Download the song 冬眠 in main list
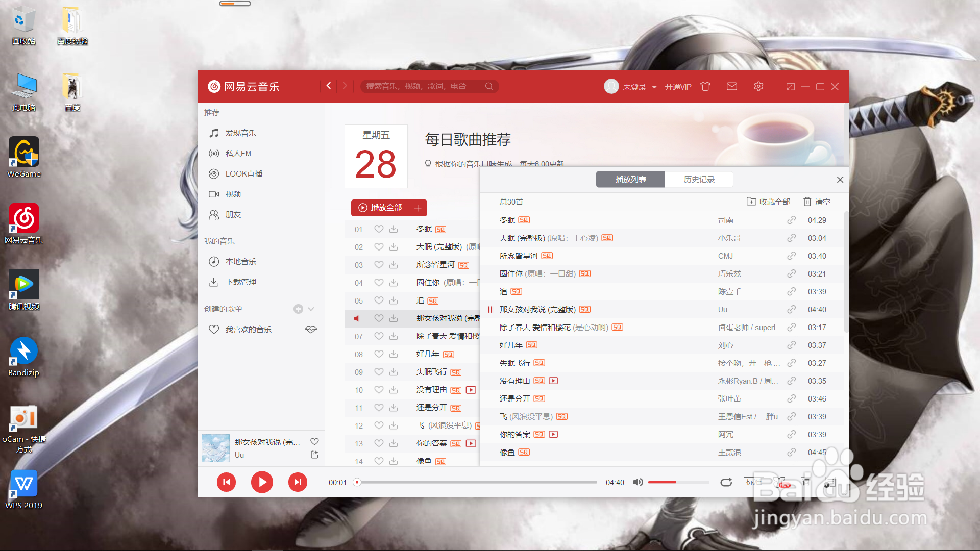980x551 pixels. click(x=394, y=229)
